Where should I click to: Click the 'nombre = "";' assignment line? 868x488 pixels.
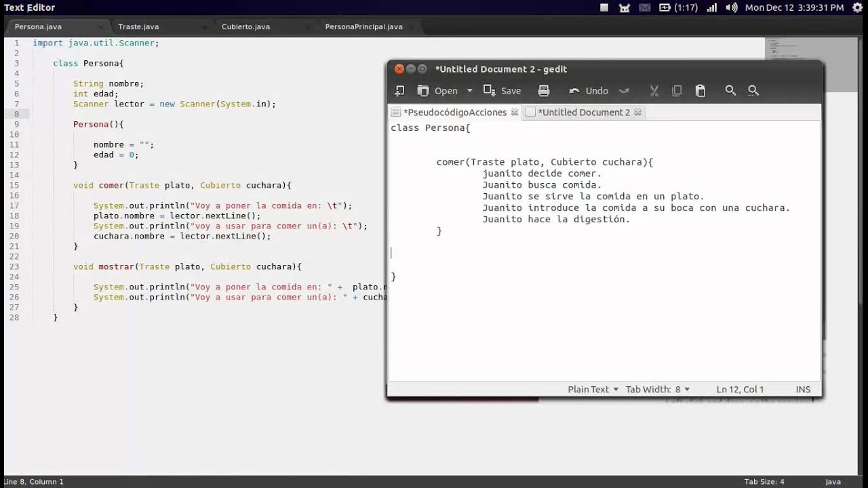123,144
